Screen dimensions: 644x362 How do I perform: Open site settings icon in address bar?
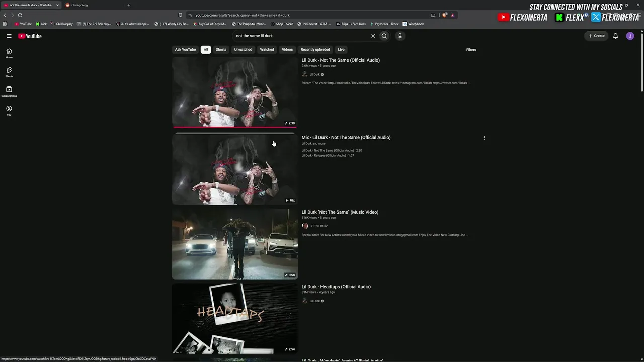[190, 15]
